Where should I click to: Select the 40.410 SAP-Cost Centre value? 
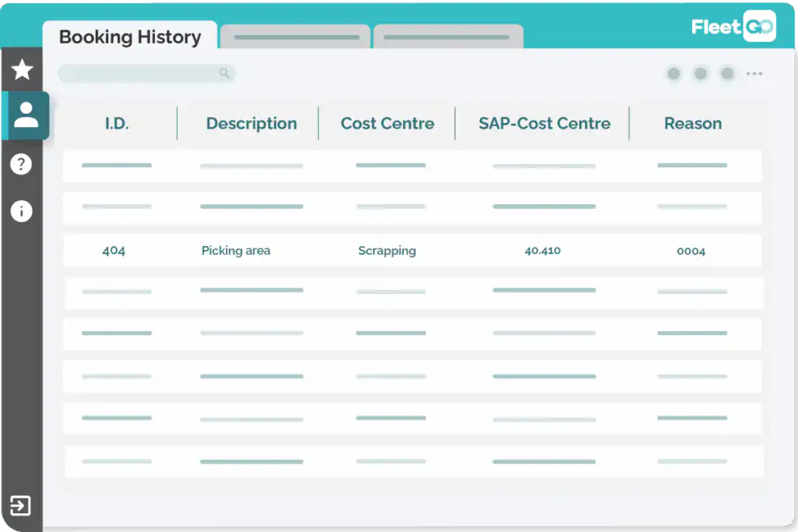coord(542,251)
